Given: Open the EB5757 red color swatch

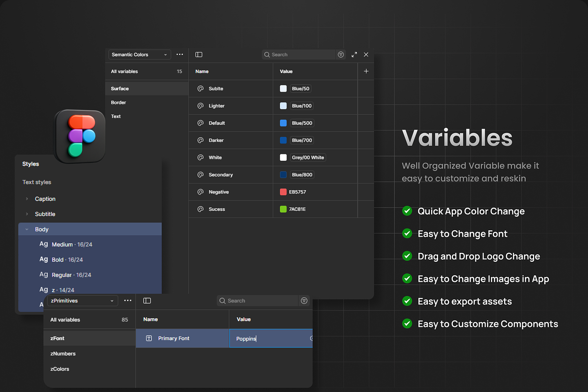Looking at the screenshot, I should (x=283, y=192).
